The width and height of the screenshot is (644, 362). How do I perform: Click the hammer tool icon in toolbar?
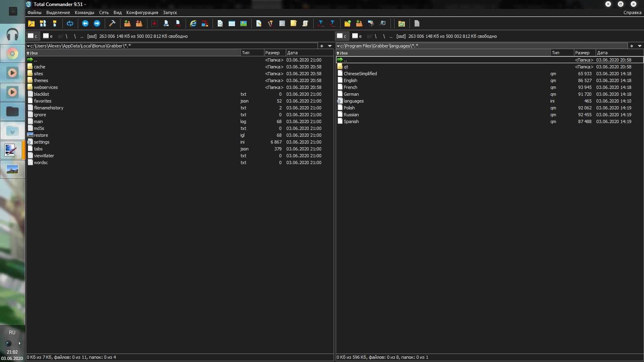click(112, 23)
